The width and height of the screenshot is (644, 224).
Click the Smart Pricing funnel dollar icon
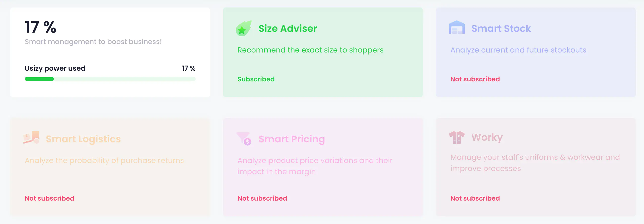pos(244,139)
